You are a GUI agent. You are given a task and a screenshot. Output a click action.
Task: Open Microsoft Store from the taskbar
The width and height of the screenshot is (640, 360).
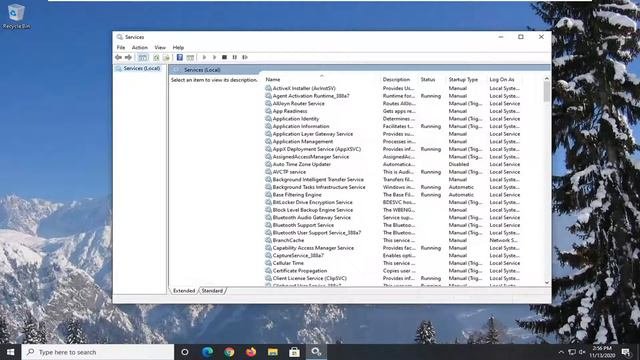pyautogui.click(x=294, y=352)
